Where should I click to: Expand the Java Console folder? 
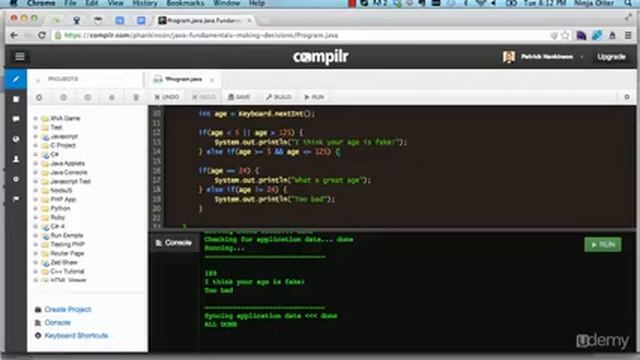pos(35,172)
